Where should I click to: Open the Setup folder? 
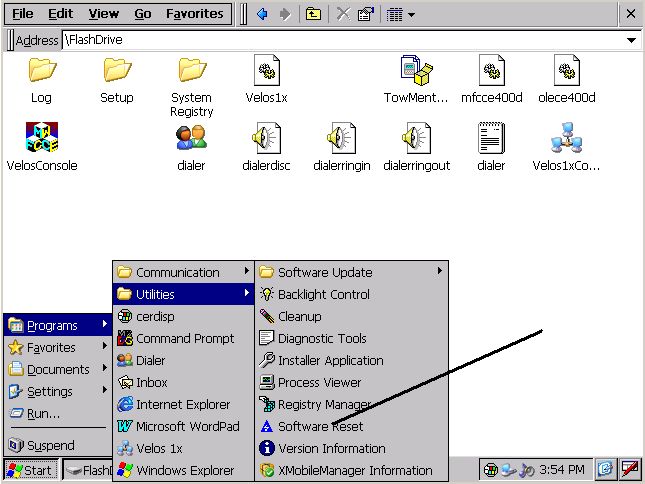[117, 80]
